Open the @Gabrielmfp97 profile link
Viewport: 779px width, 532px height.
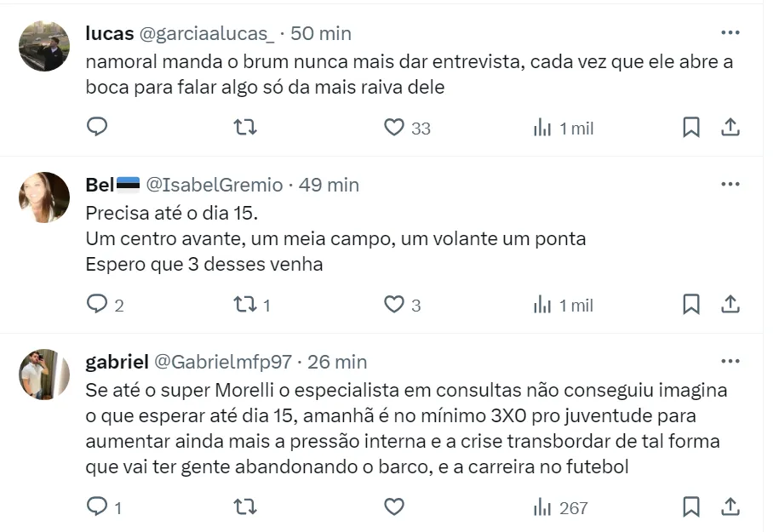click(x=223, y=361)
